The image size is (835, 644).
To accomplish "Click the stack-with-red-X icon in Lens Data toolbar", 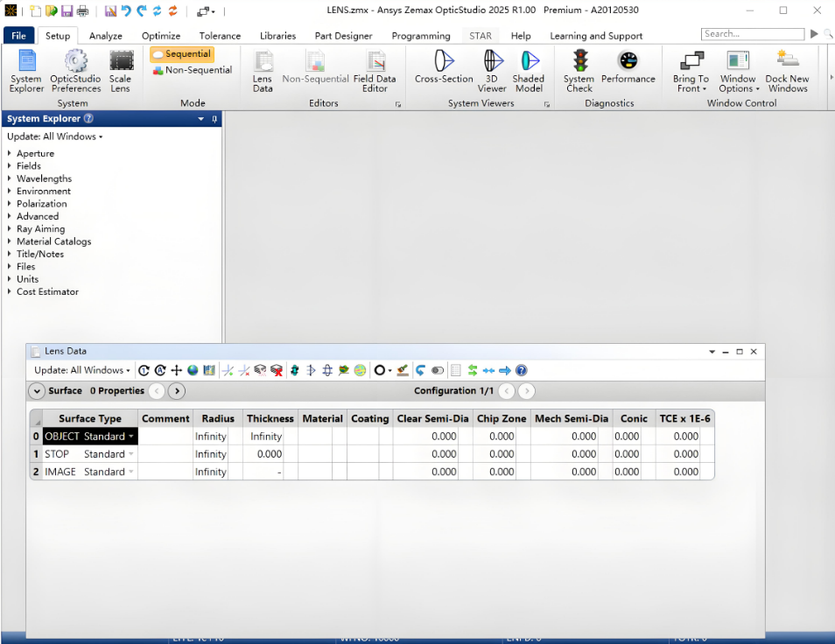I will [x=277, y=370].
